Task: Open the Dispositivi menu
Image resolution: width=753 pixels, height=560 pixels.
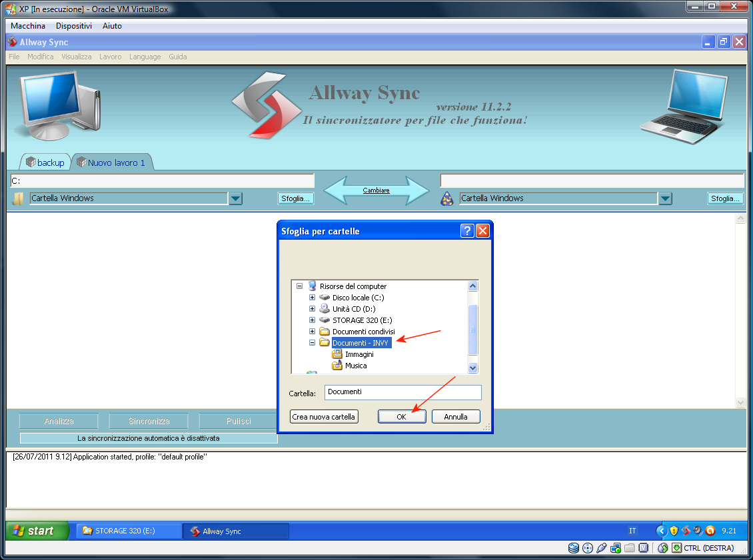Action: pyautogui.click(x=74, y=26)
